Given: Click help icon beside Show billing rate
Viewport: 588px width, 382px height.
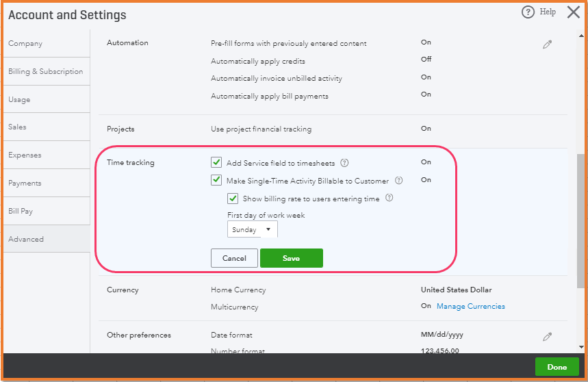Looking at the screenshot, I should tap(389, 199).
